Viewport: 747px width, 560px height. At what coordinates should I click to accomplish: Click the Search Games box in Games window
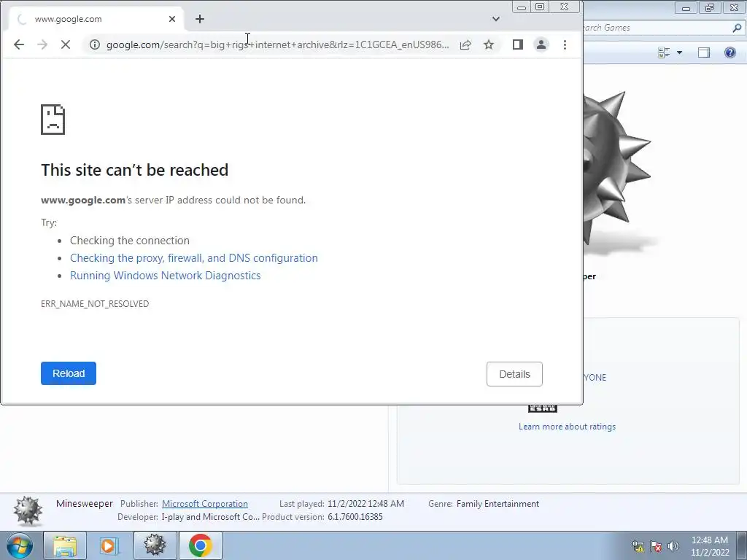657,28
